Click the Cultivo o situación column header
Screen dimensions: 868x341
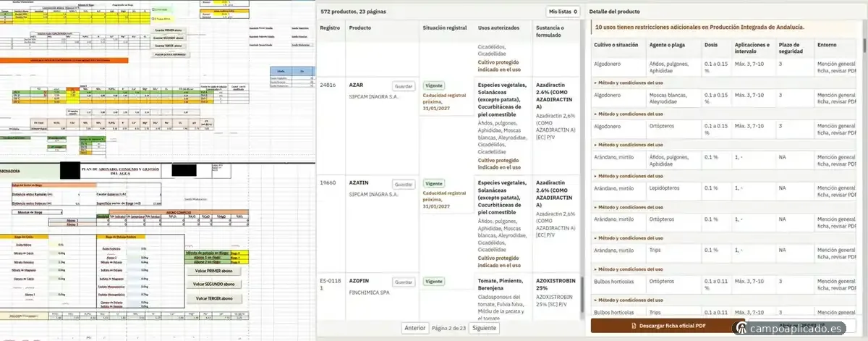(616, 44)
